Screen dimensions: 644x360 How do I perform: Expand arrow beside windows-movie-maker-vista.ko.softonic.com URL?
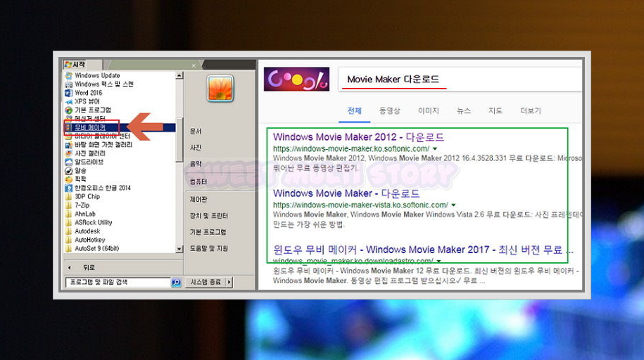(x=453, y=205)
